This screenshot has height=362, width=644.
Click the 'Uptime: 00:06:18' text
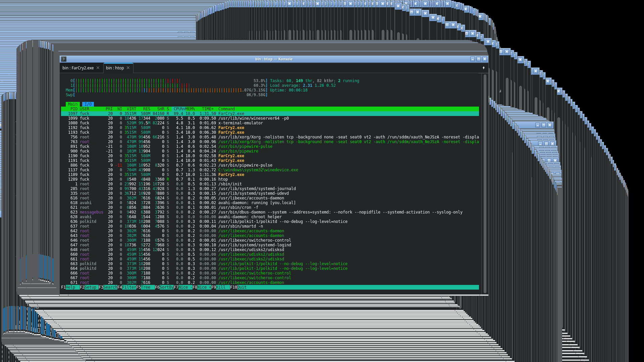(289, 90)
